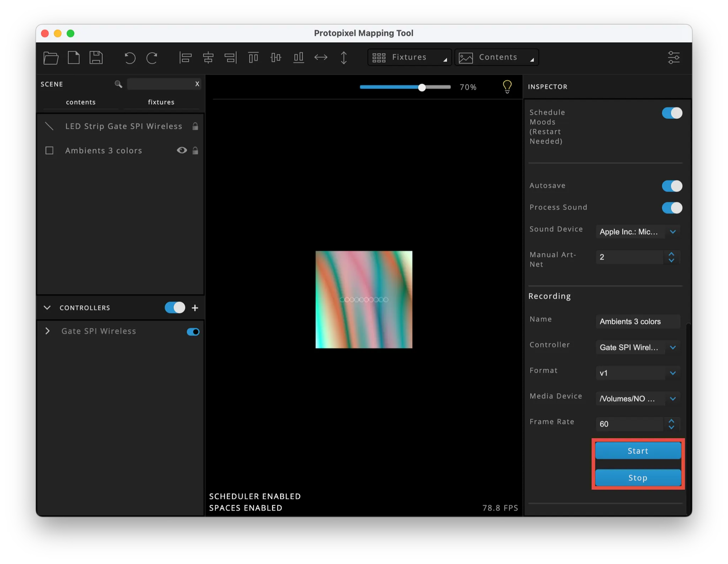Select the LED Strip Gate SPI Wireless item
The image size is (728, 564).
click(123, 126)
